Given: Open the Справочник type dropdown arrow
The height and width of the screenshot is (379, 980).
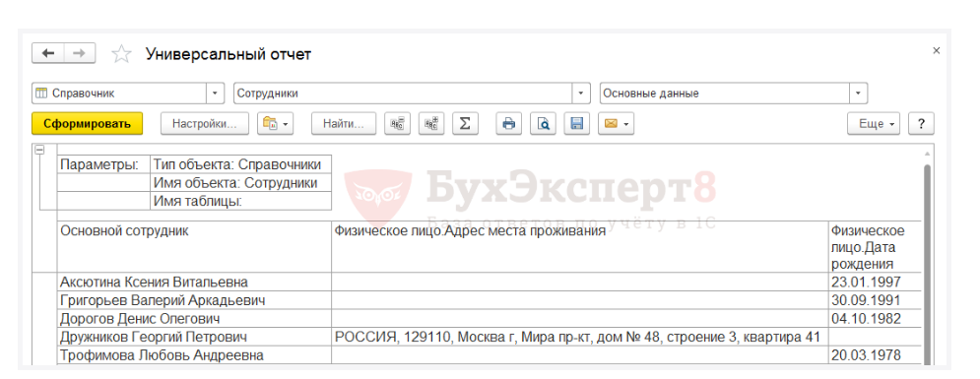Looking at the screenshot, I should click(215, 94).
